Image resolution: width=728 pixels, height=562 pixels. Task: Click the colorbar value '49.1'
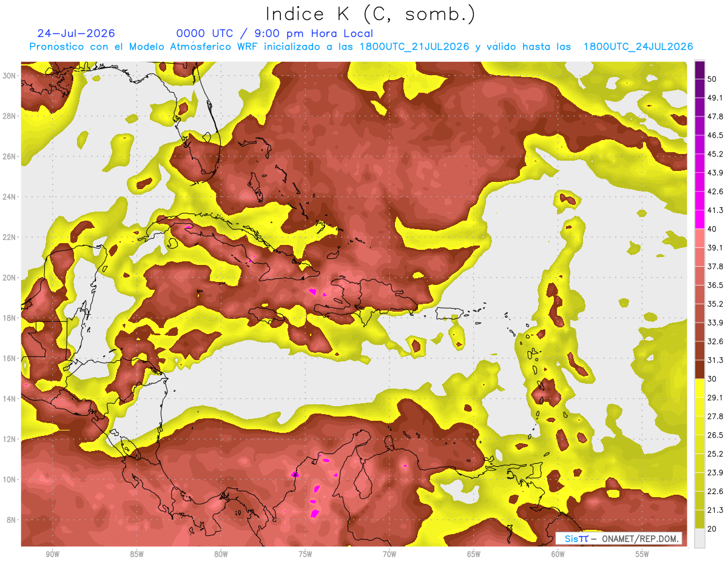click(715, 98)
